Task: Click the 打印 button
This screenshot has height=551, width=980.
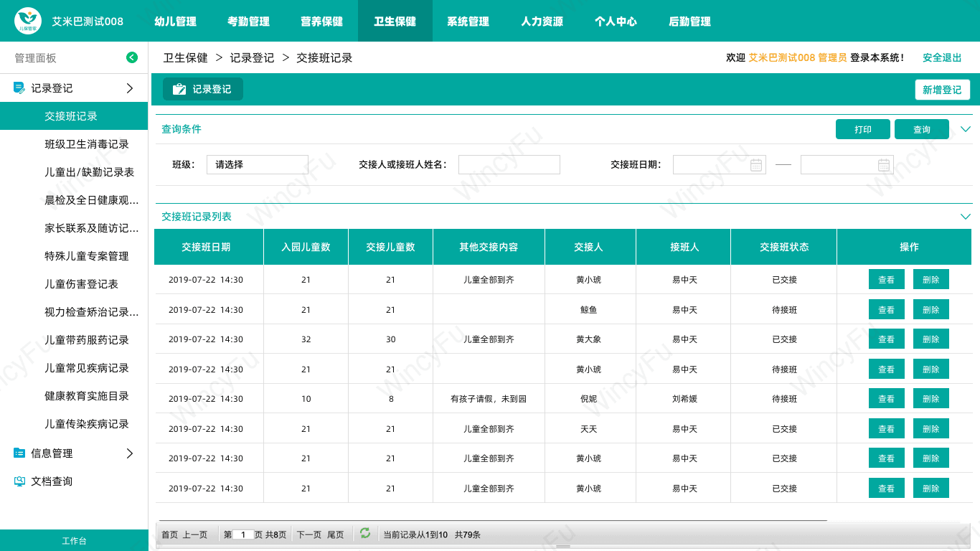Action: point(863,129)
